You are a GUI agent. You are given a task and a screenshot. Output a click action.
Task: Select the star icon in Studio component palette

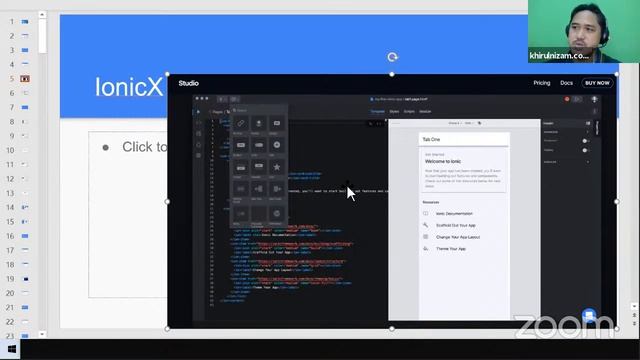click(x=277, y=167)
